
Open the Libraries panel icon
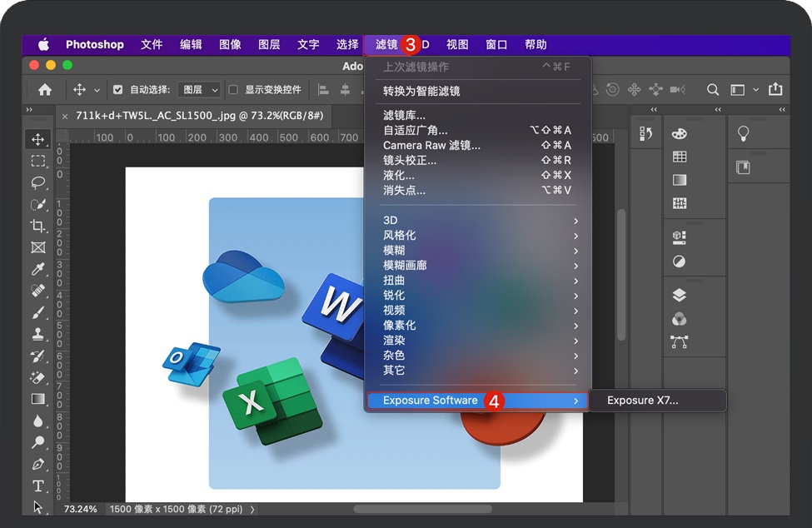click(x=743, y=167)
